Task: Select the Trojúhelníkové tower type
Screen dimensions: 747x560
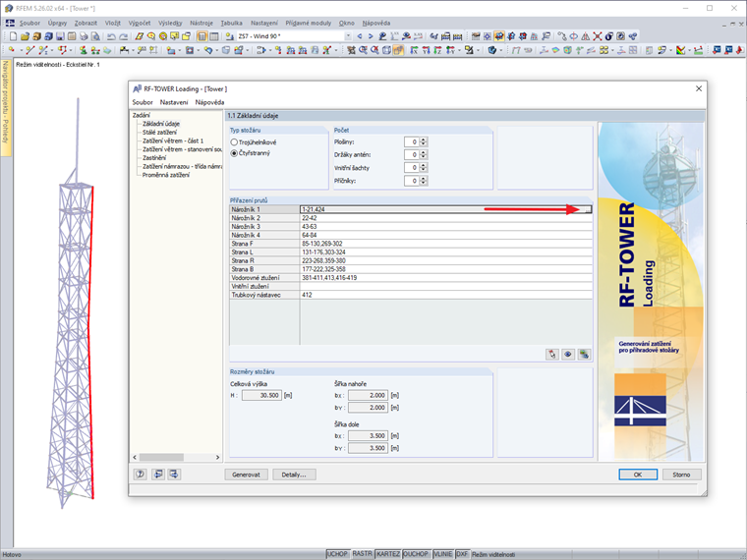Action: (x=234, y=142)
